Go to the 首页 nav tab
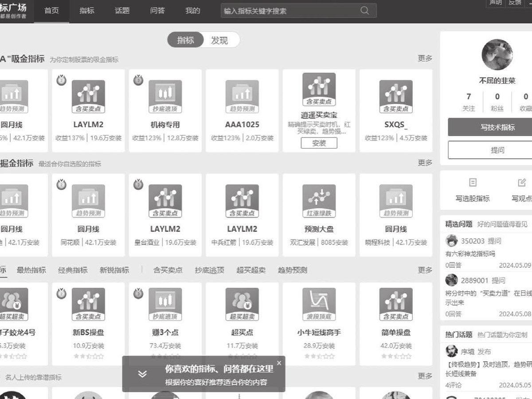Screen dimensions: 532x399 (51, 11)
